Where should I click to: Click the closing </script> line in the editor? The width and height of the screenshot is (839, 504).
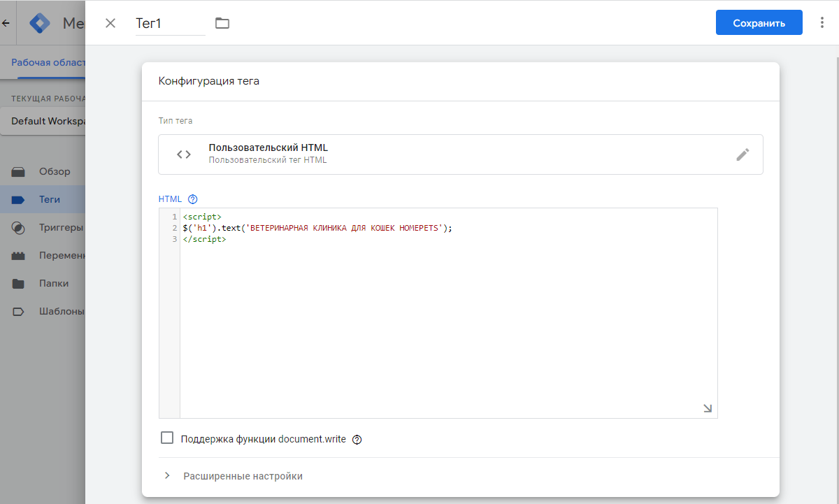(x=204, y=239)
